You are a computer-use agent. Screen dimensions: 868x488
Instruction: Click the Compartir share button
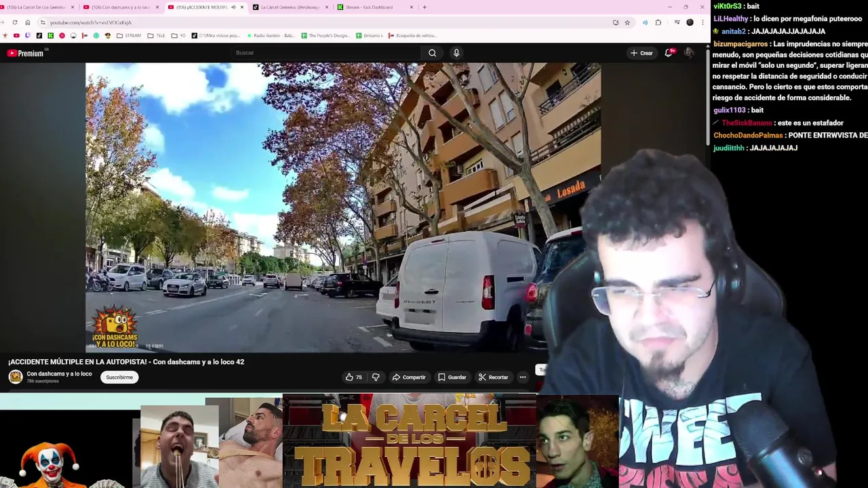tap(409, 378)
